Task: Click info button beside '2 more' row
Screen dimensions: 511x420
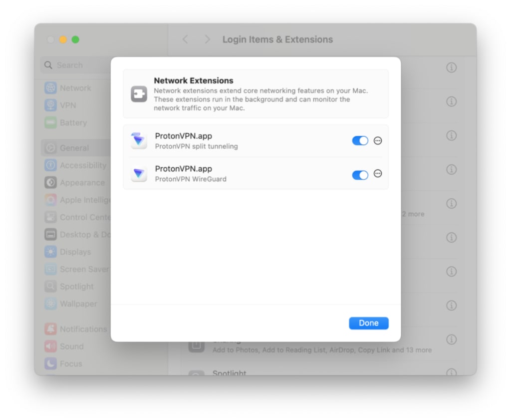Action: coord(451,203)
